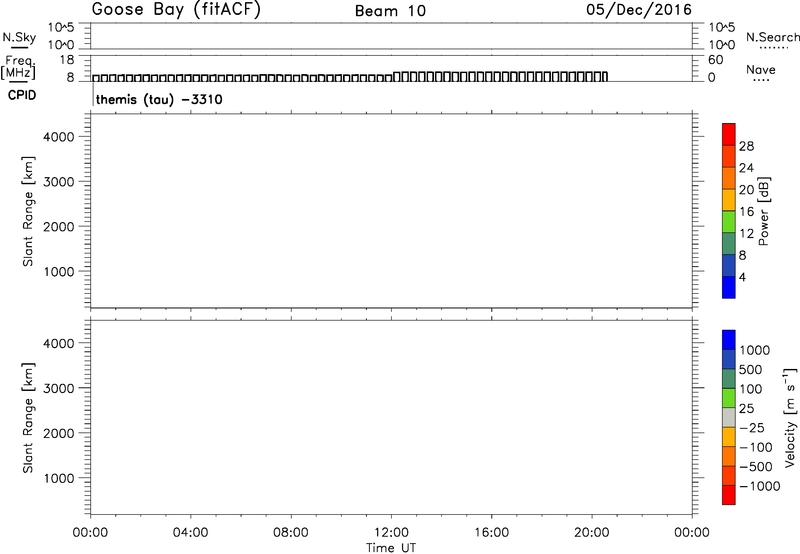Click the '20:00' time tick label

click(592, 533)
